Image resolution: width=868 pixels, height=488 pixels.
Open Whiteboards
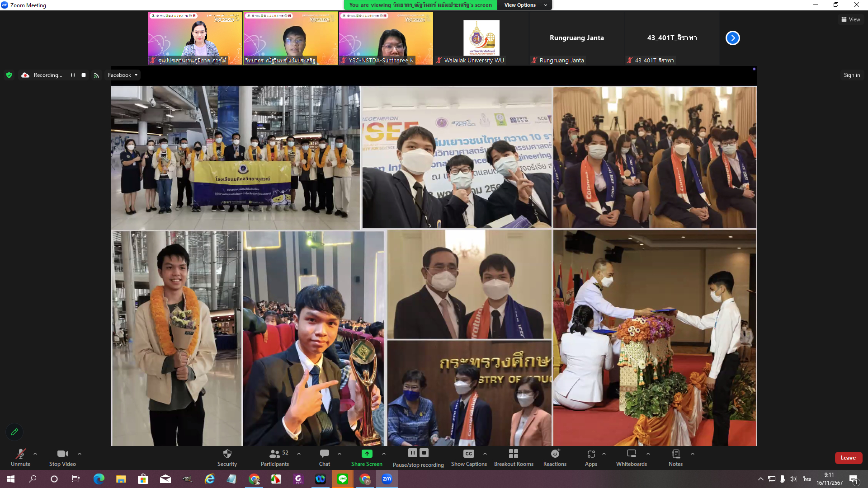[x=632, y=454]
